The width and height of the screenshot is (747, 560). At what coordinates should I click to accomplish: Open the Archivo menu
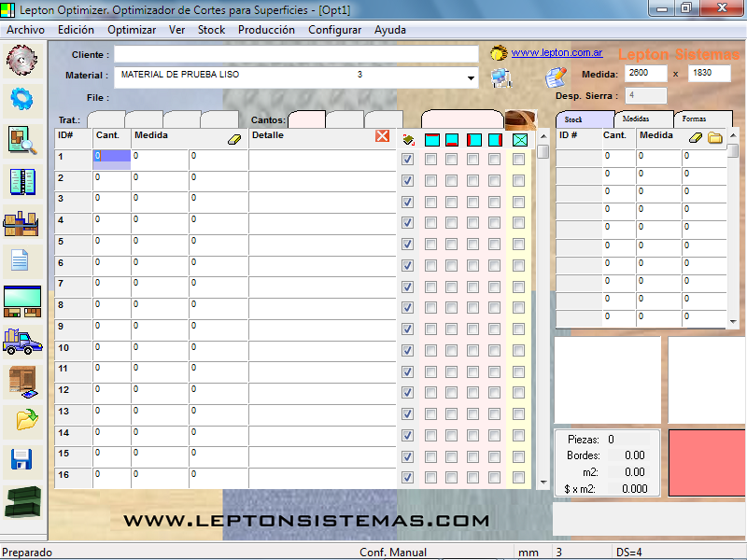pyautogui.click(x=26, y=30)
